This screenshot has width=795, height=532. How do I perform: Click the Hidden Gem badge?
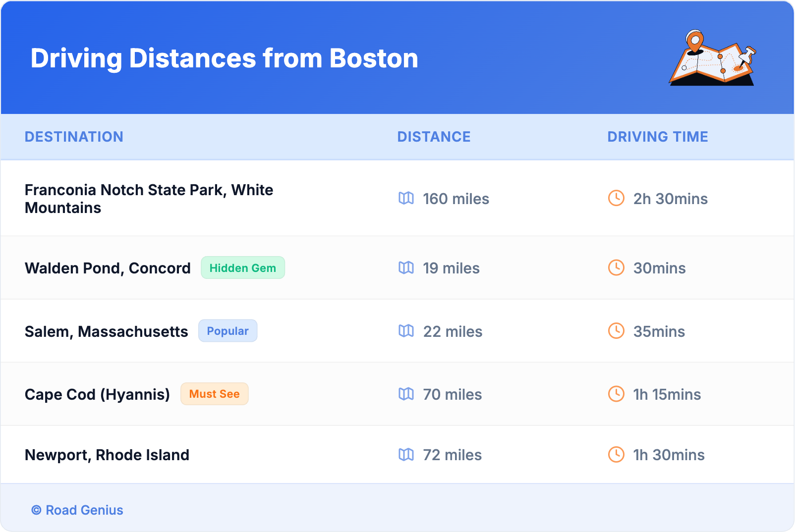pos(243,267)
